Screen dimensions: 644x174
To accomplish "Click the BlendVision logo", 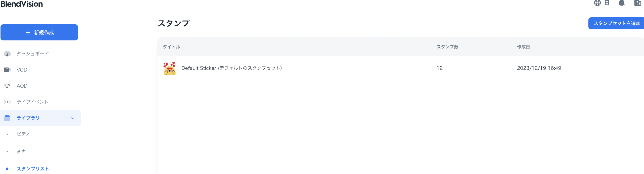I will 22,4.
